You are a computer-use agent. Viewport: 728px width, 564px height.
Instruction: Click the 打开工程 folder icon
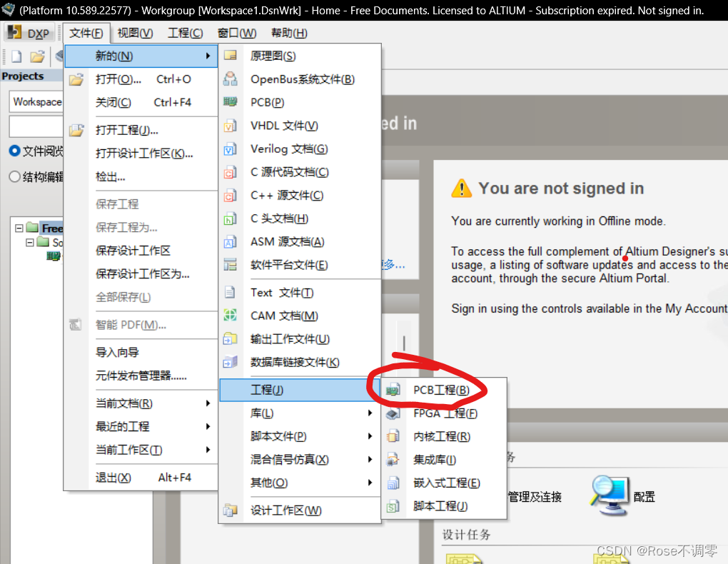(x=76, y=130)
